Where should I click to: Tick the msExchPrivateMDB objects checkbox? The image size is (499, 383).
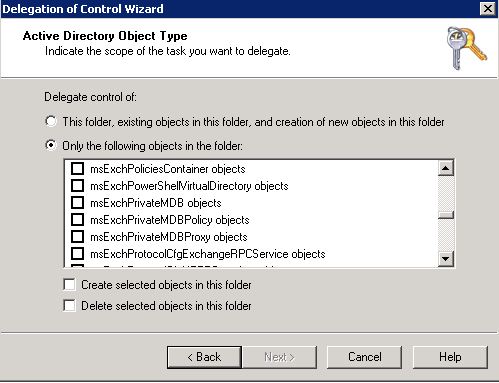pyautogui.click(x=77, y=202)
